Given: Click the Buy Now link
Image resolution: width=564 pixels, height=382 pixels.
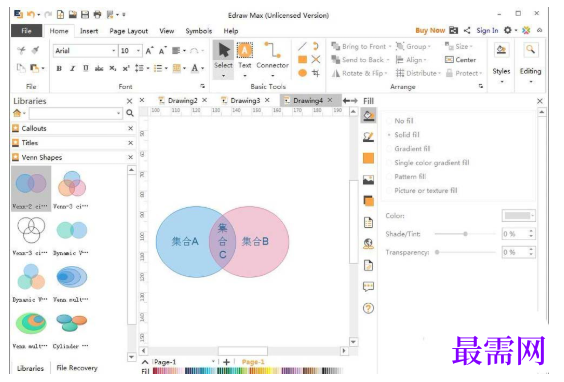Looking at the screenshot, I should pos(430,31).
